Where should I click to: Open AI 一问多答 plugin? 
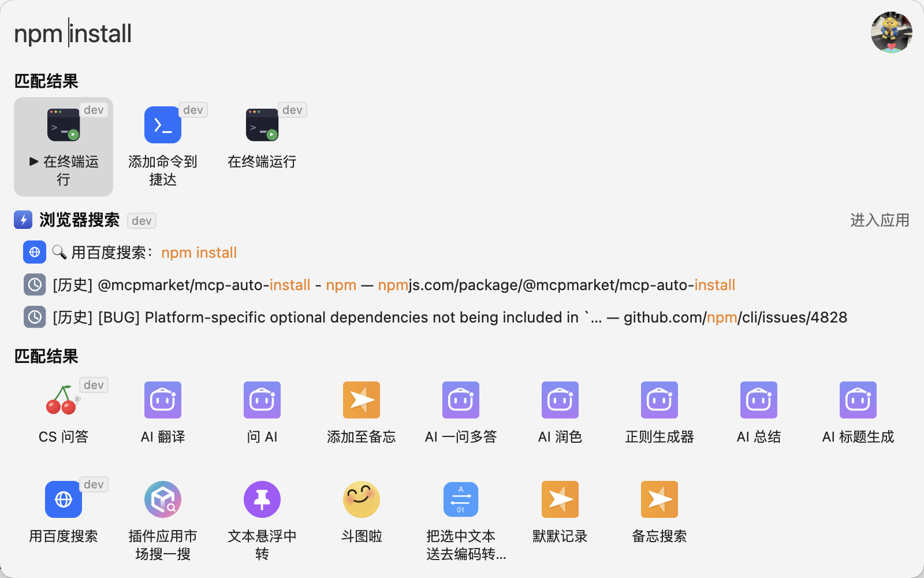pos(461,414)
